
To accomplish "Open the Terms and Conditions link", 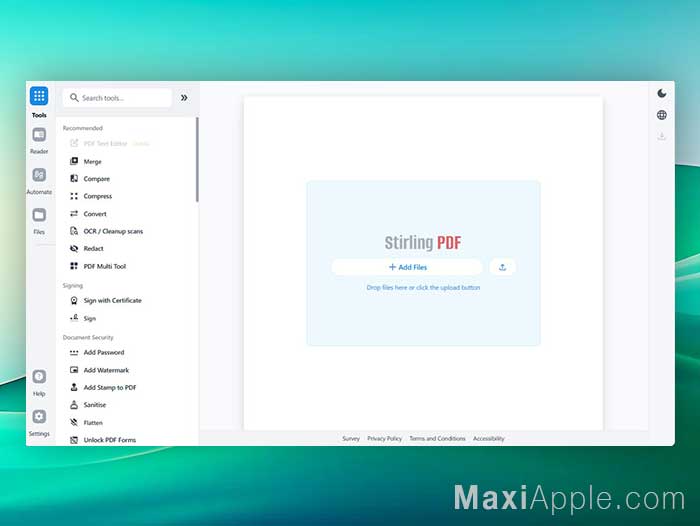I will point(437,438).
